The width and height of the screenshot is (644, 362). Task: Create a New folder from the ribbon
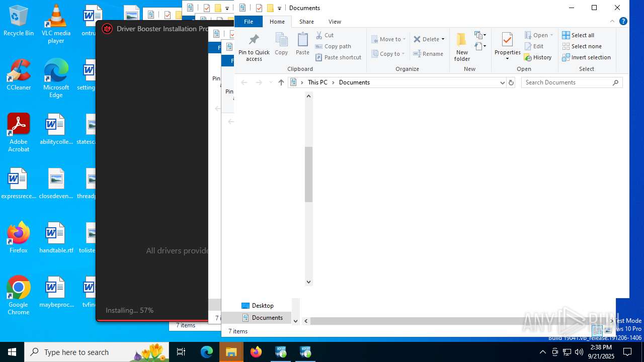pos(462,47)
